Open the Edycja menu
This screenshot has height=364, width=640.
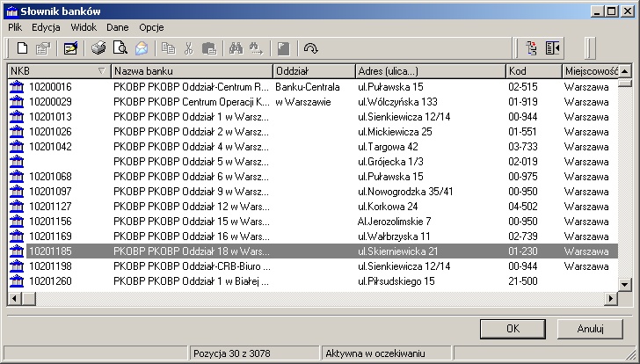46,27
